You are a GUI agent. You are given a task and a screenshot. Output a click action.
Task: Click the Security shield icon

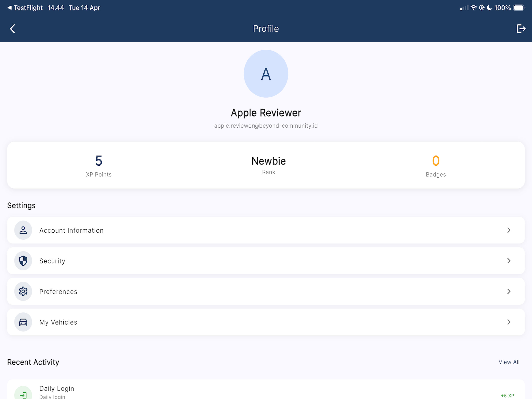tap(23, 261)
